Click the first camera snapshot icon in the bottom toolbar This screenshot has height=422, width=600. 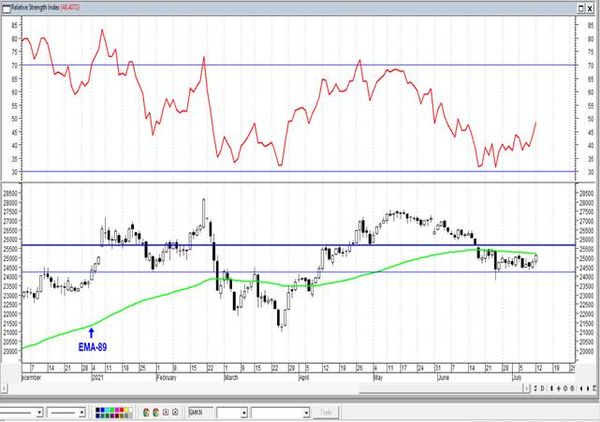(166, 412)
